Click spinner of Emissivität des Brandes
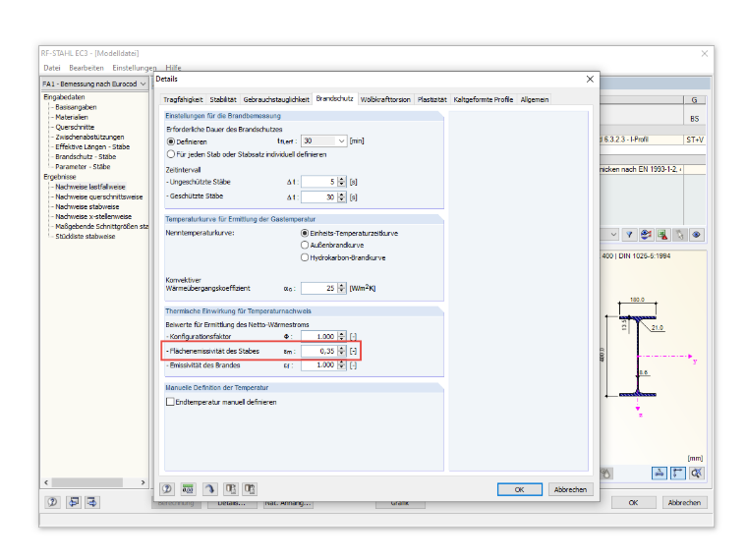The height and width of the screenshot is (560, 747). [x=342, y=365]
